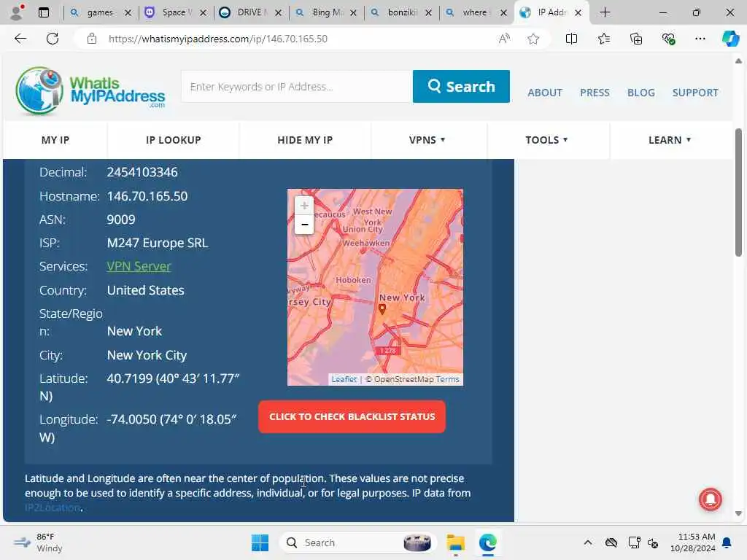
Task: Open settings and more ellipsis
Action: tap(700, 39)
